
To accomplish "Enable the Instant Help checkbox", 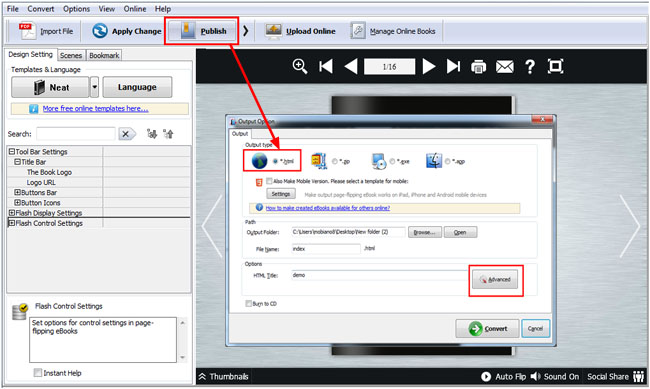I will (38, 373).
